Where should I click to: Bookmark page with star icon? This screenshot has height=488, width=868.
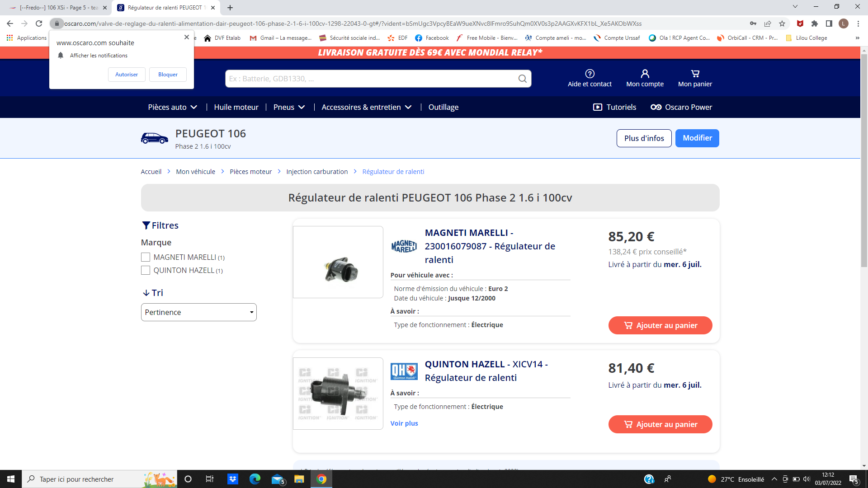click(782, 23)
